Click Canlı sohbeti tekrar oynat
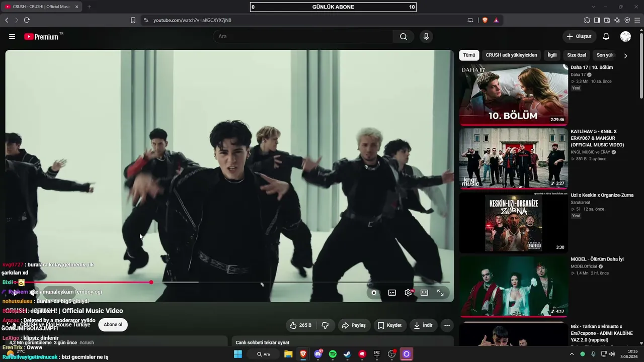 pos(262,343)
